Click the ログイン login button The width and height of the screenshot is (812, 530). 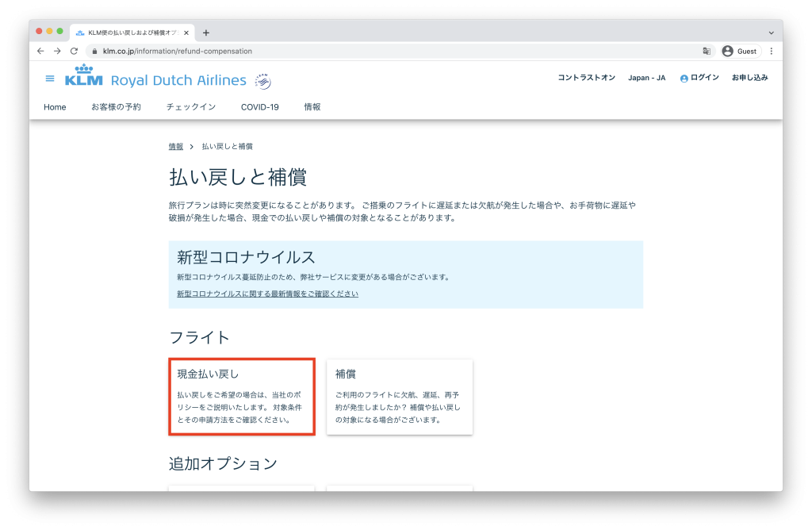699,78
